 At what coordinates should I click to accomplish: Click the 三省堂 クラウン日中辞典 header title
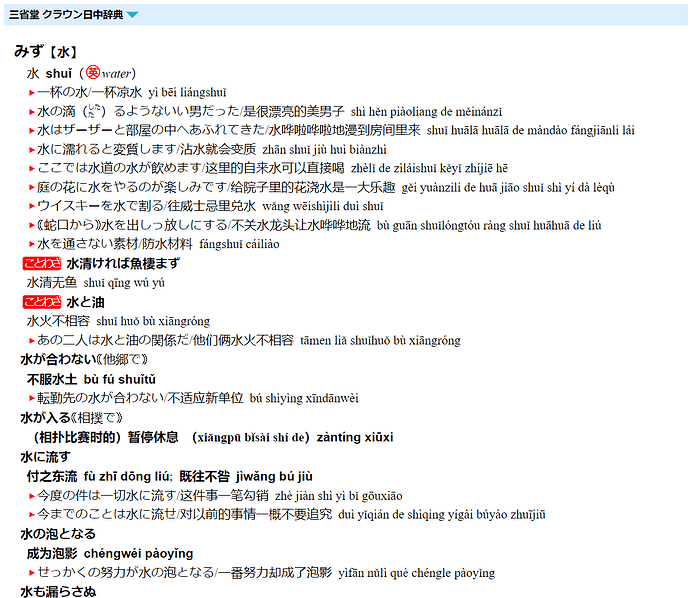tap(66, 15)
